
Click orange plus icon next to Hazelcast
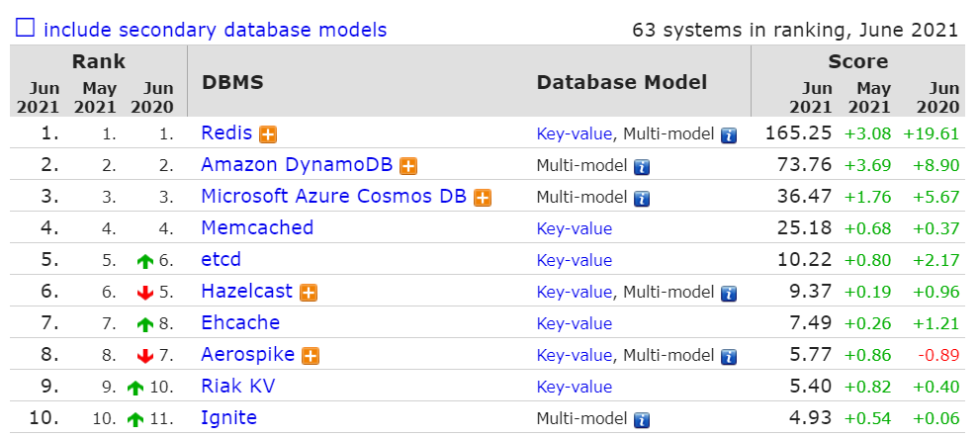click(x=309, y=293)
